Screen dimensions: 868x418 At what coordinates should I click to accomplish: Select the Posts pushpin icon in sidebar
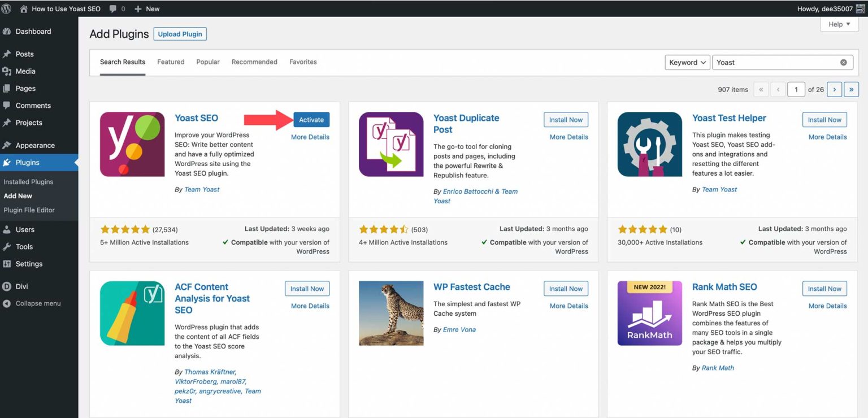click(10, 54)
